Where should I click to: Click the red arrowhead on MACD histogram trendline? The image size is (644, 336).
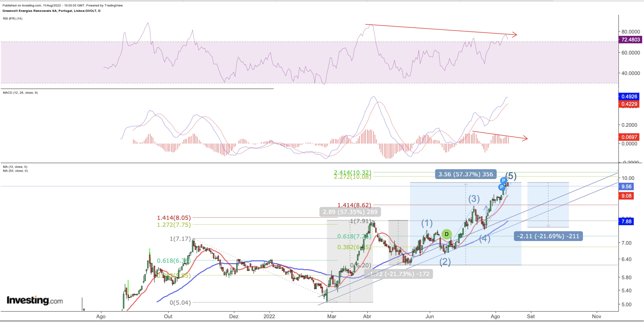525,138
